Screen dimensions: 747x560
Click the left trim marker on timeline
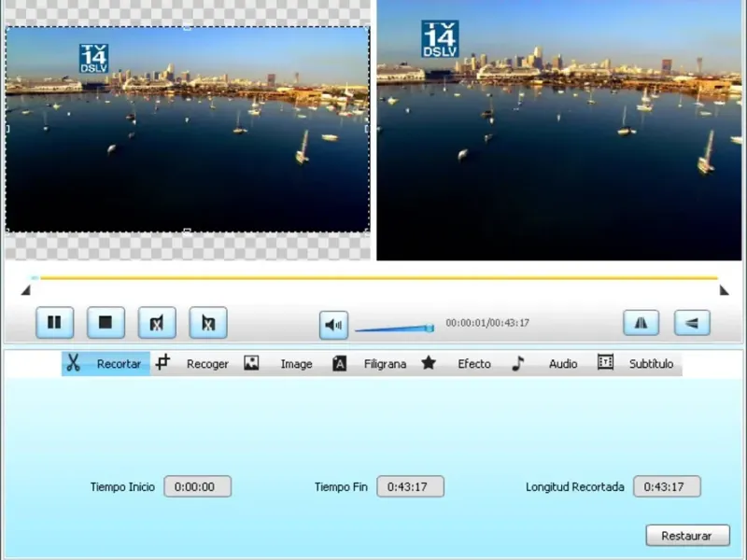26,290
